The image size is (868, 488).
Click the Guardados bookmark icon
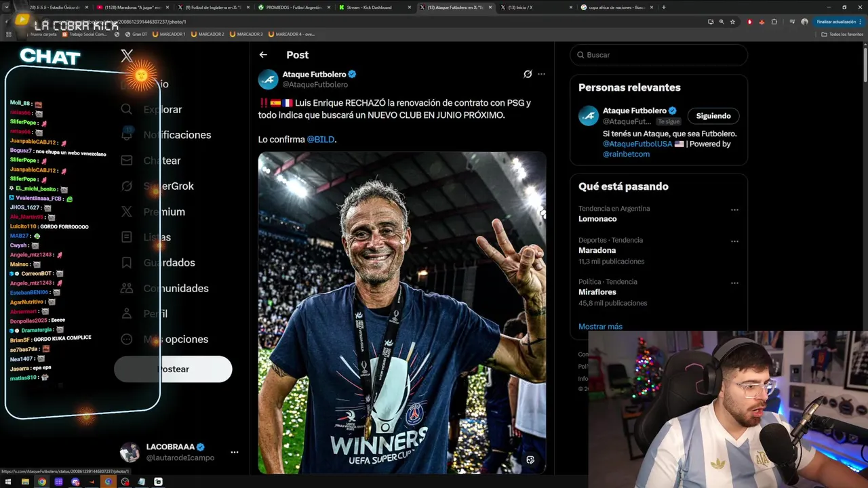[127, 262]
